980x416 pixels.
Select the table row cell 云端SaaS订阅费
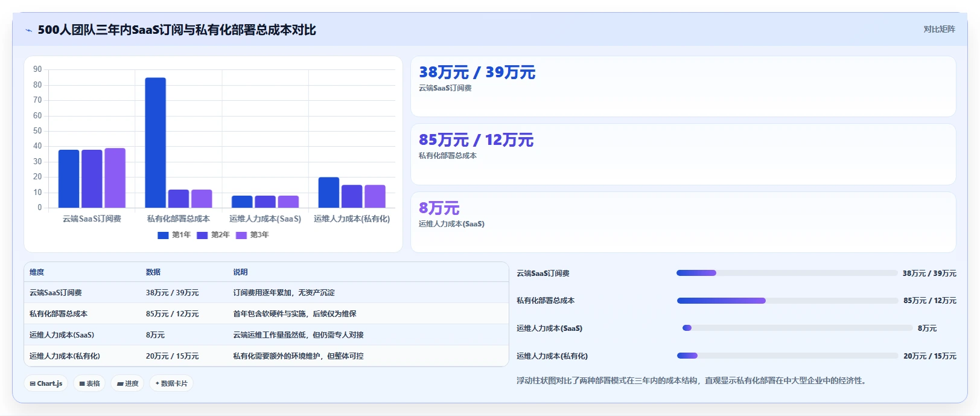(x=56, y=293)
